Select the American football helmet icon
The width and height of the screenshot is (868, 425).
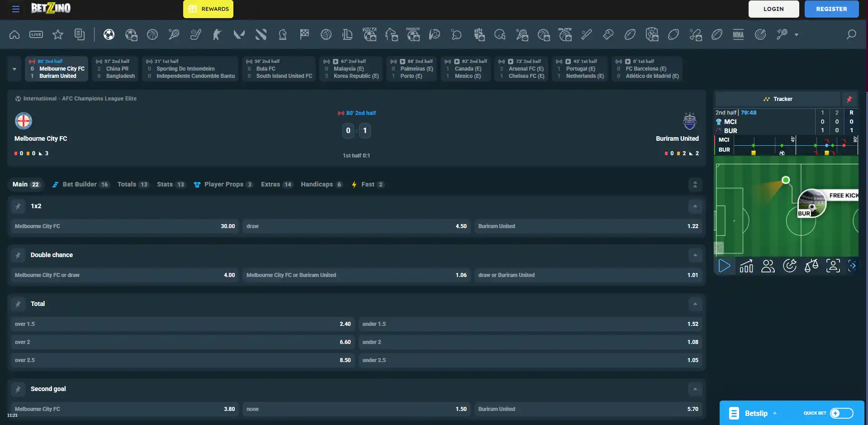click(x=500, y=34)
